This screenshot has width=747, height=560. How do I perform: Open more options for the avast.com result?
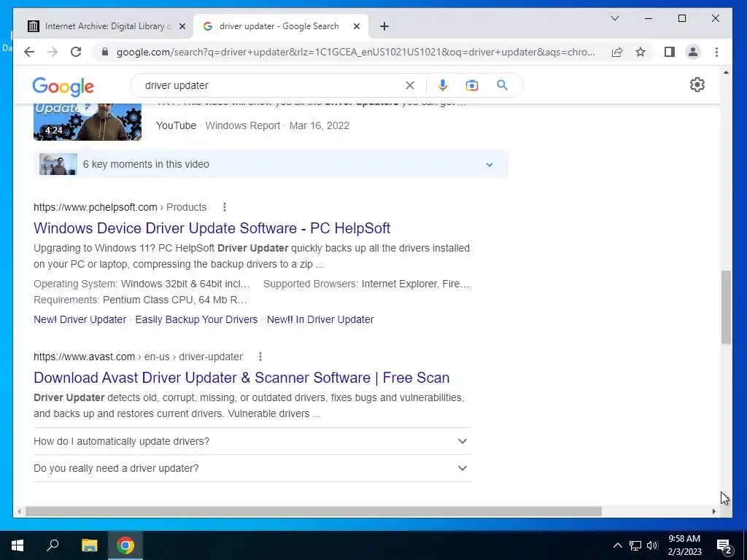click(x=260, y=357)
